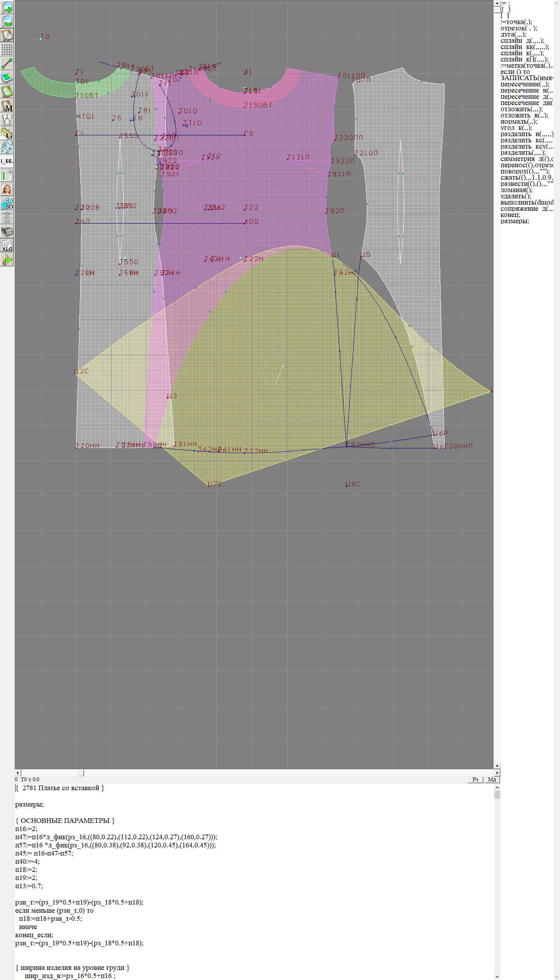Select the line segment measuring tool
This screenshot has width=560, height=980.
click(x=7, y=63)
